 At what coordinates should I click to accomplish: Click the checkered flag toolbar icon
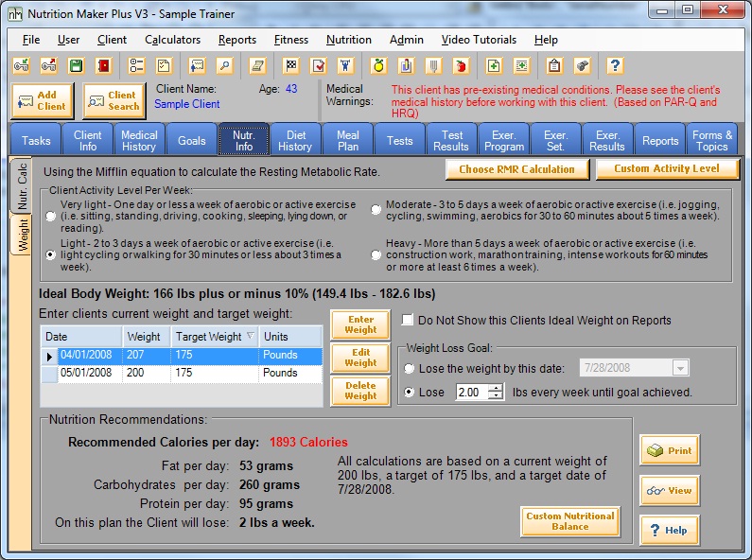point(291,65)
